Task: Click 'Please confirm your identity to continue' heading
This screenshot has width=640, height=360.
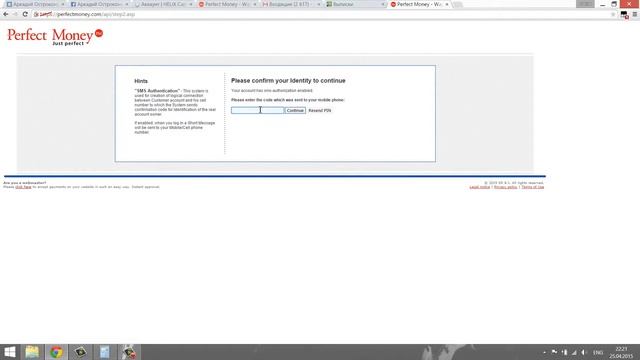Action: pyautogui.click(x=288, y=81)
